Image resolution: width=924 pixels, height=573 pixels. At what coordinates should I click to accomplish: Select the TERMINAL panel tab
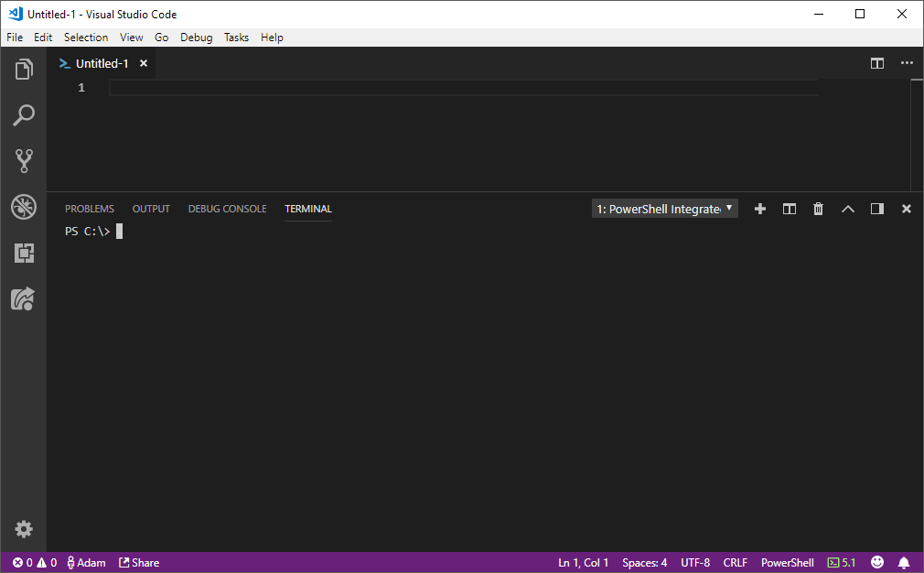pos(308,209)
